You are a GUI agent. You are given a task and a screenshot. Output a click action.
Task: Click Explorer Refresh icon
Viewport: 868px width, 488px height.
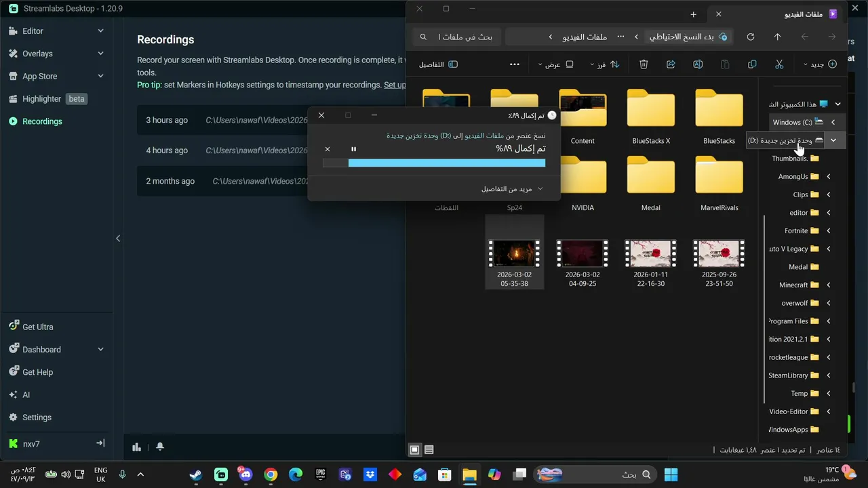[x=751, y=37]
